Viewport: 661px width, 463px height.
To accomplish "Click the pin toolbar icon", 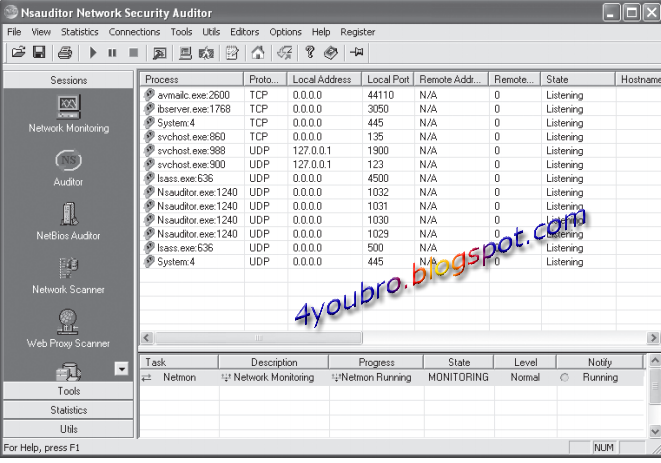I will click(x=357, y=52).
